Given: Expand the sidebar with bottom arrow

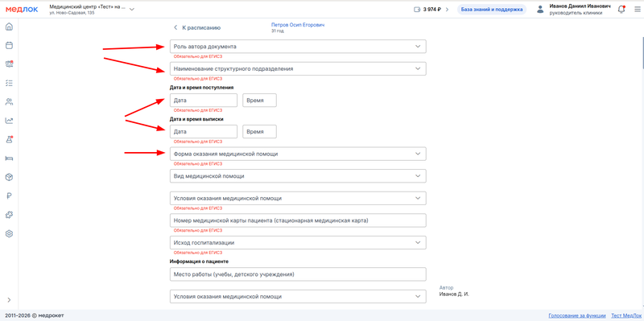Looking at the screenshot, I should (x=9, y=300).
